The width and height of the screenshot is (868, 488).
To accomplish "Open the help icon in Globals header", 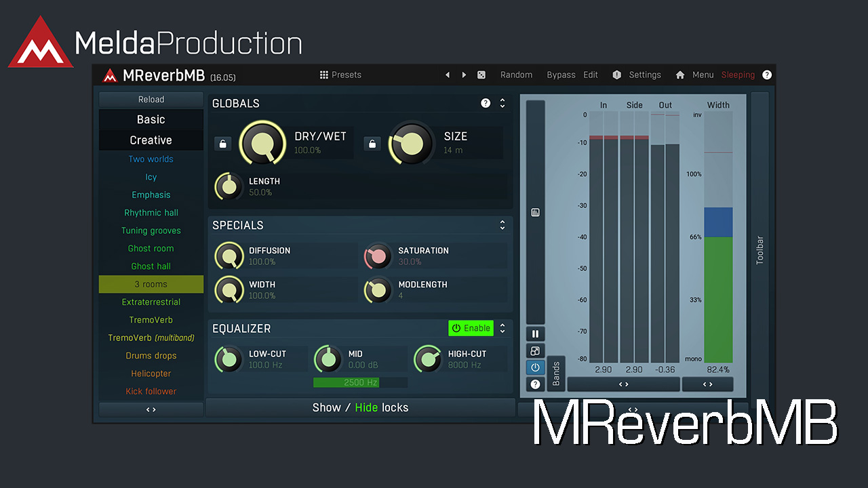I will coord(486,103).
